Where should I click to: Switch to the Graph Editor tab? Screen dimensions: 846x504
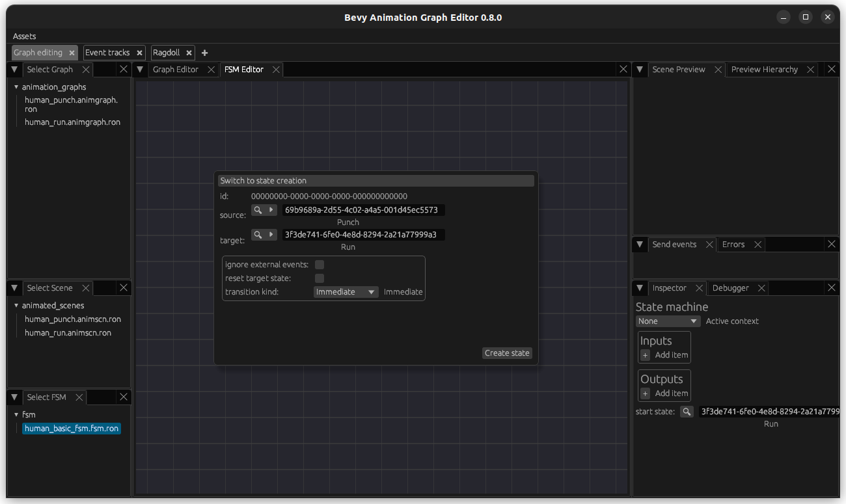[175, 70]
